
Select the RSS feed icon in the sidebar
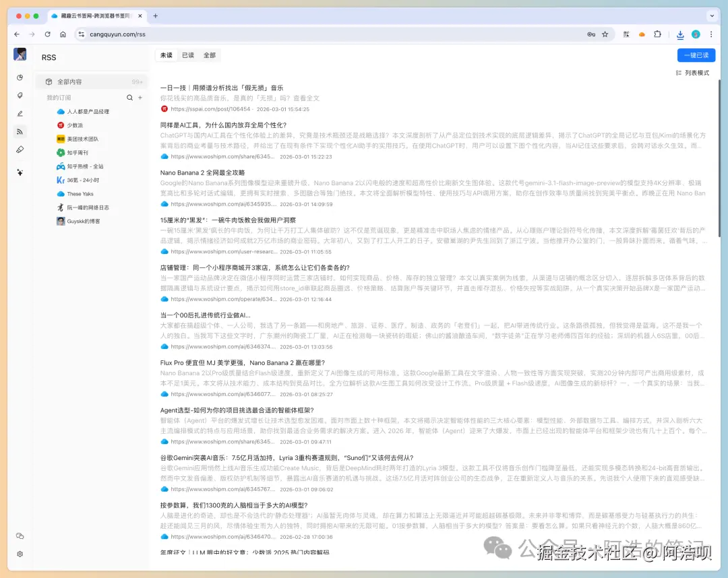(20, 132)
